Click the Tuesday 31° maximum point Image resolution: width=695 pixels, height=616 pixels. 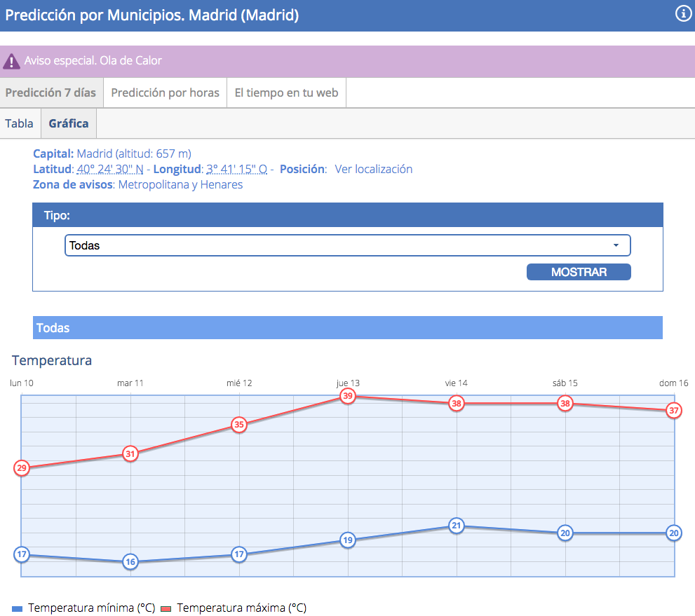tap(130, 454)
